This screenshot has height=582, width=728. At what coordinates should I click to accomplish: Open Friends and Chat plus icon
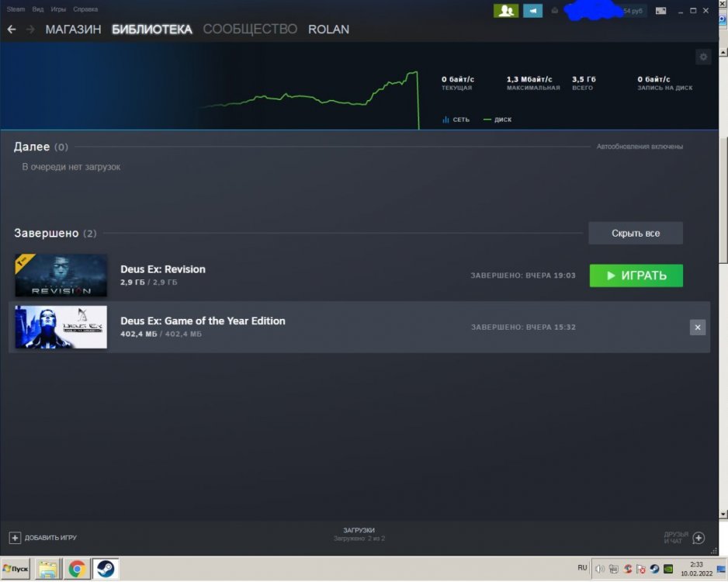click(699, 538)
